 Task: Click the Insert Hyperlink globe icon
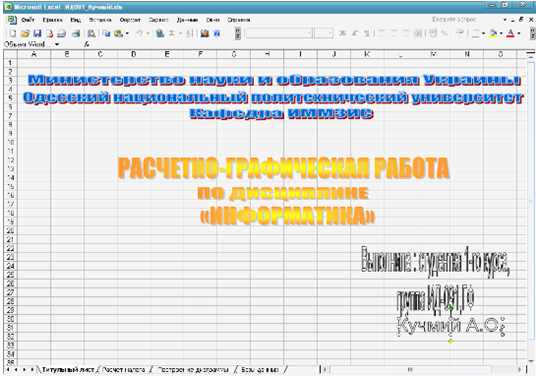(x=160, y=33)
